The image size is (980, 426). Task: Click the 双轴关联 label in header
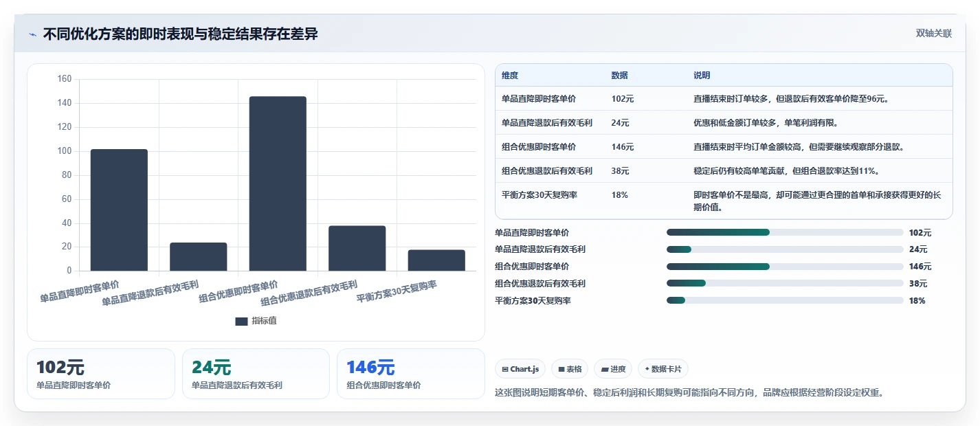tap(933, 34)
